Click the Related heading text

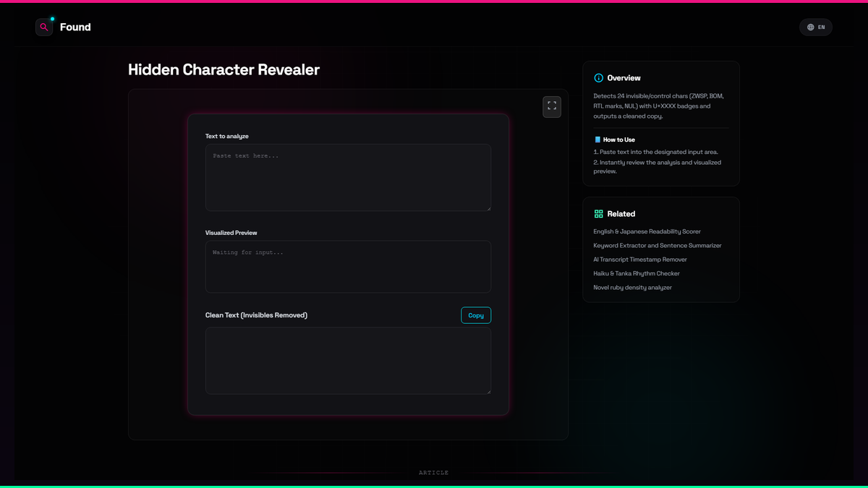[x=621, y=214]
